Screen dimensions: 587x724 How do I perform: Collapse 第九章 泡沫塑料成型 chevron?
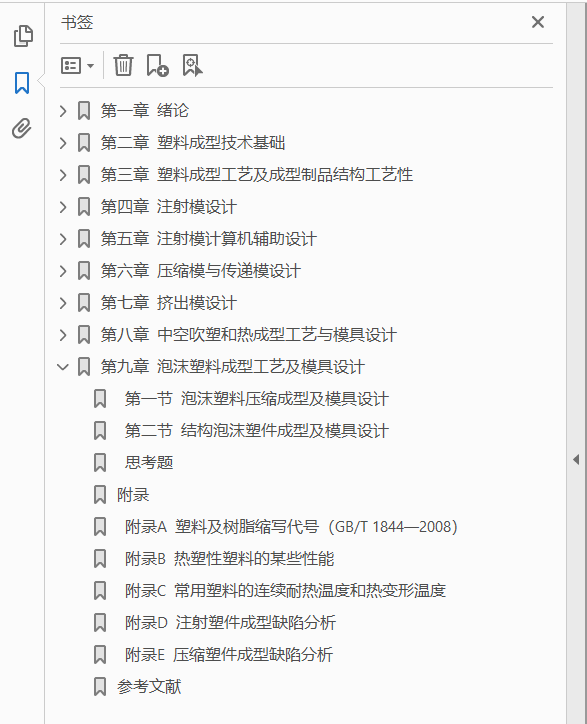[x=63, y=368]
